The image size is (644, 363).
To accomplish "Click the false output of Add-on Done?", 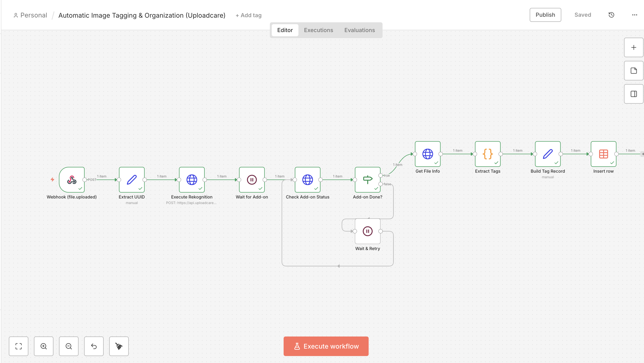I will (380, 184).
